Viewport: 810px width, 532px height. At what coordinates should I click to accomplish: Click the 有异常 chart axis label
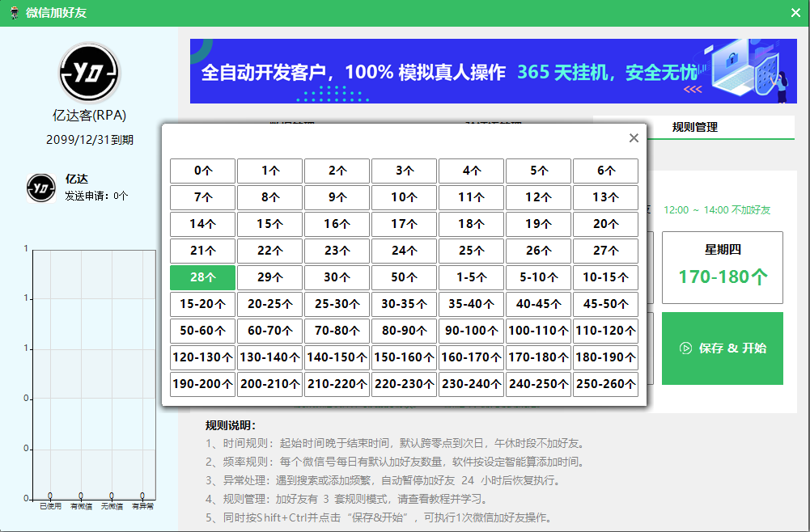coord(142,507)
